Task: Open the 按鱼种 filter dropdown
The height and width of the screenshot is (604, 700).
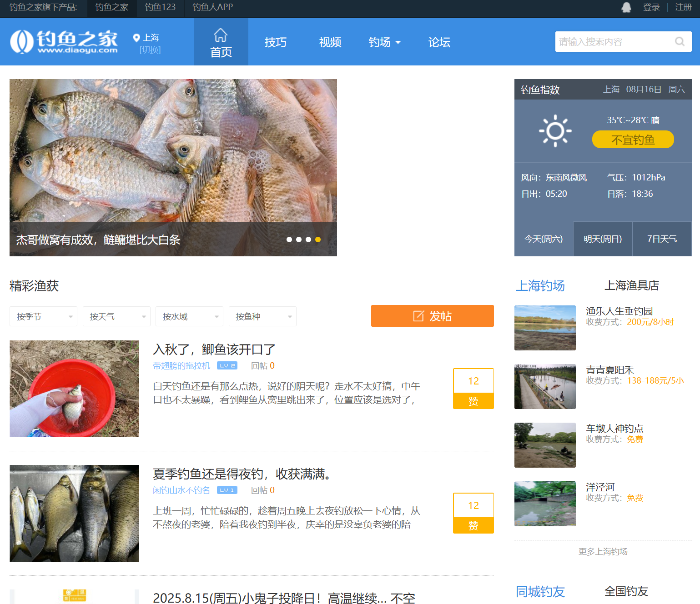Action: point(262,316)
